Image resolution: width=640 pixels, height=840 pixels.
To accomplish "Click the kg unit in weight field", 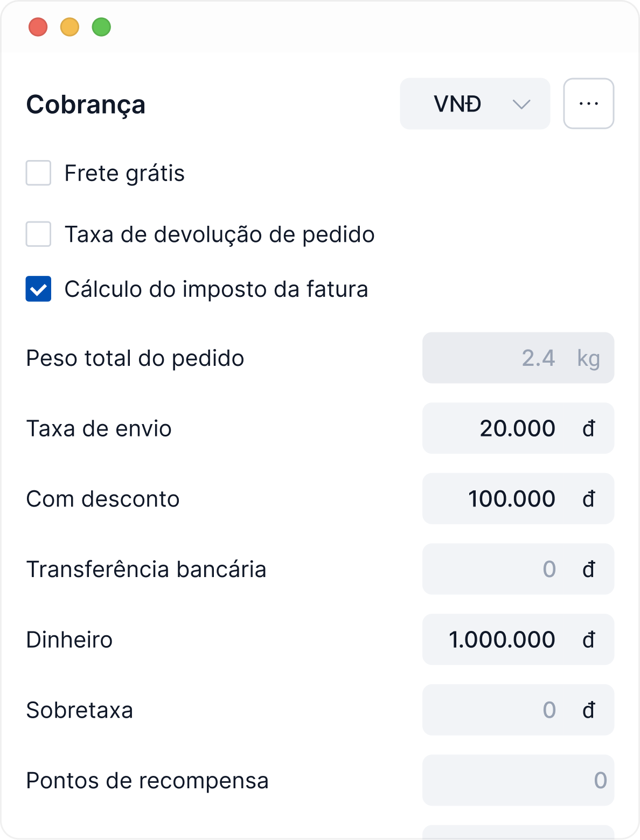I will click(588, 358).
